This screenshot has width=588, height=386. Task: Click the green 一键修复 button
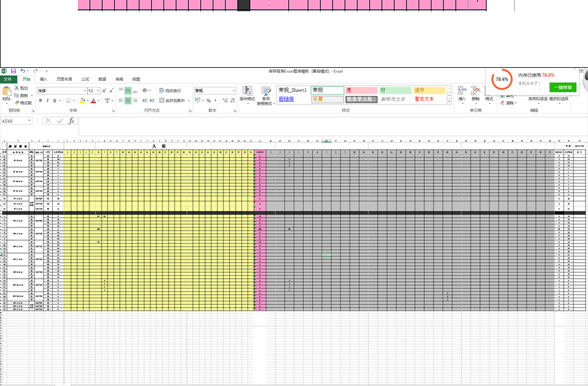(x=563, y=87)
